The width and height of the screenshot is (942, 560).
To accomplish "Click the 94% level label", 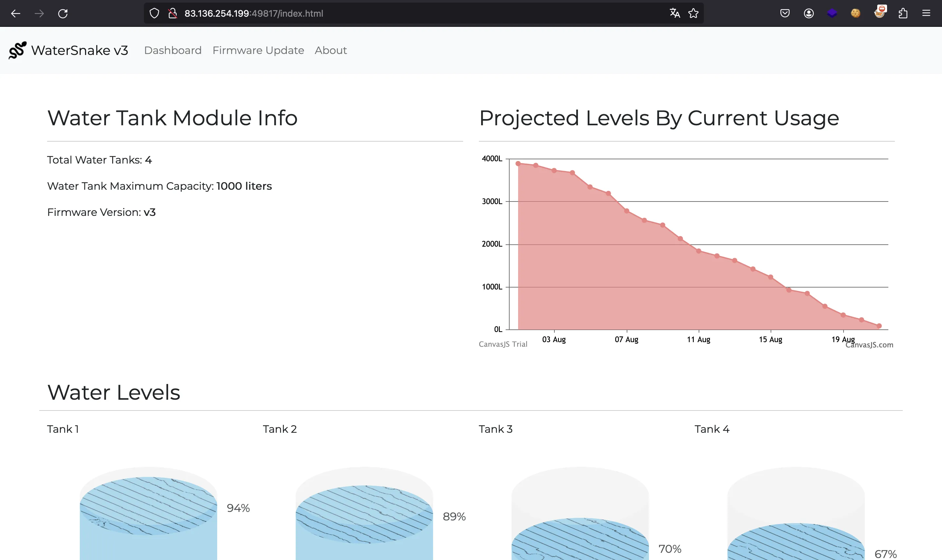I will click(238, 508).
